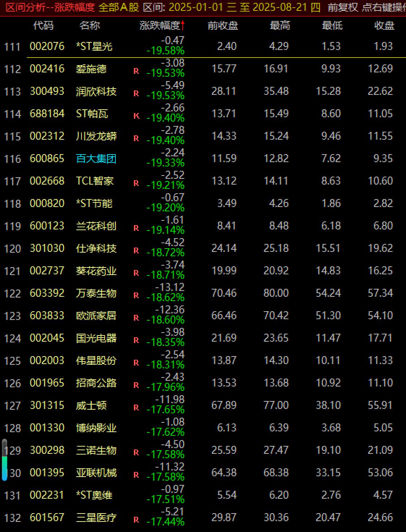The width and height of the screenshot is (406, 532).
Task: Select stock name 葵花药业
Action: [x=96, y=271]
